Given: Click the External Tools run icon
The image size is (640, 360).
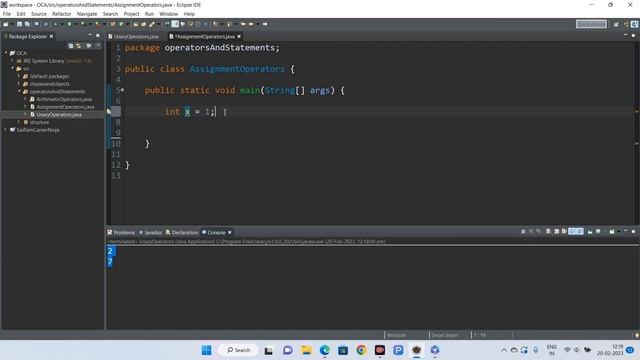Looking at the screenshot, I should pos(97,24).
